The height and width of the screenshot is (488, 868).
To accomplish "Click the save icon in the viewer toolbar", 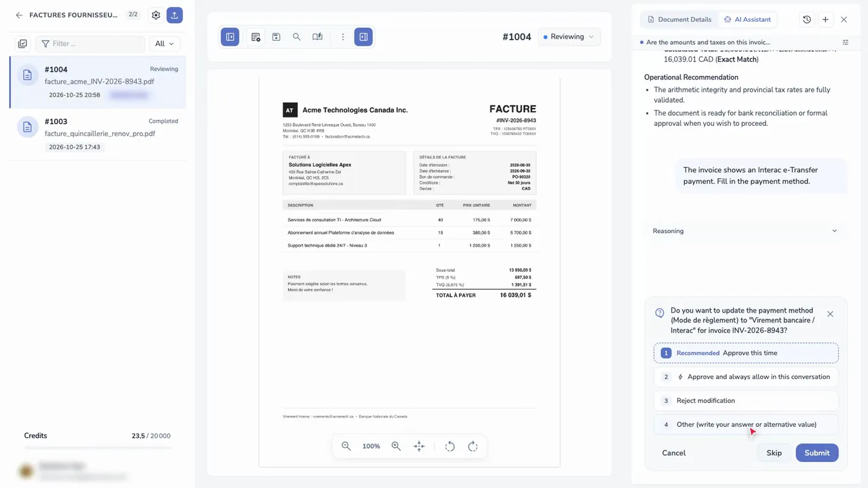I will coord(276,37).
